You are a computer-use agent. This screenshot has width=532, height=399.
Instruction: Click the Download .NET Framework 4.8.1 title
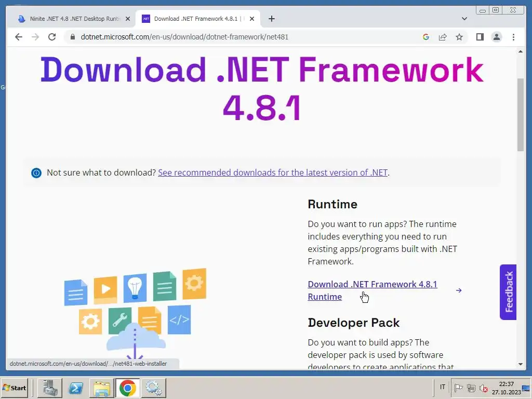[262, 89]
